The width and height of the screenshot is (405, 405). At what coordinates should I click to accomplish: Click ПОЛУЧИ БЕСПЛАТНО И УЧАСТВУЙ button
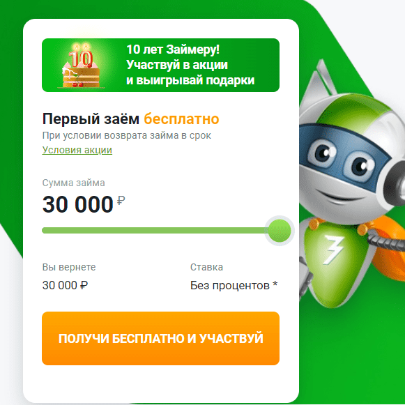click(x=161, y=338)
